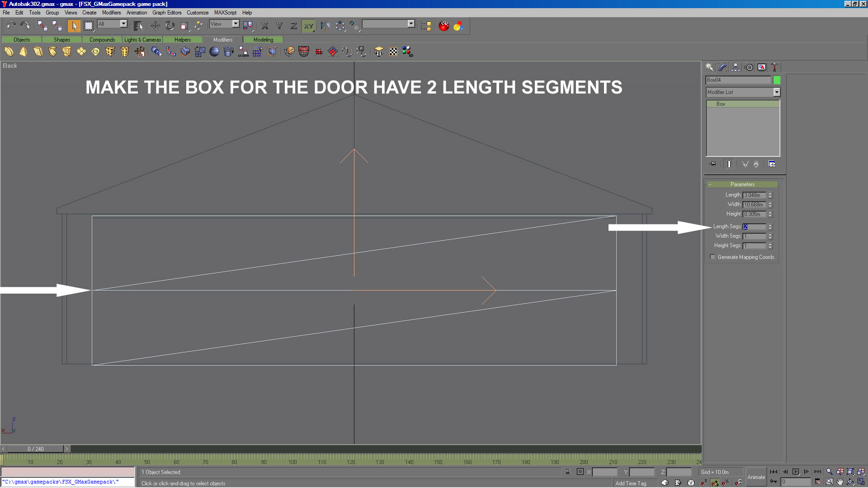Activate the Select and Move tool
The width and height of the screenshot is (868, 488).
coord(155,26)
